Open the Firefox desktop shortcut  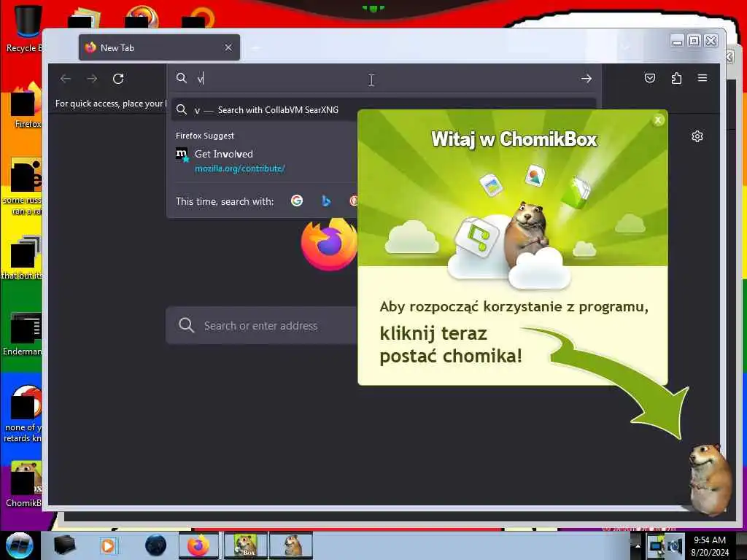pyautogui.click(x=26, y=105)
